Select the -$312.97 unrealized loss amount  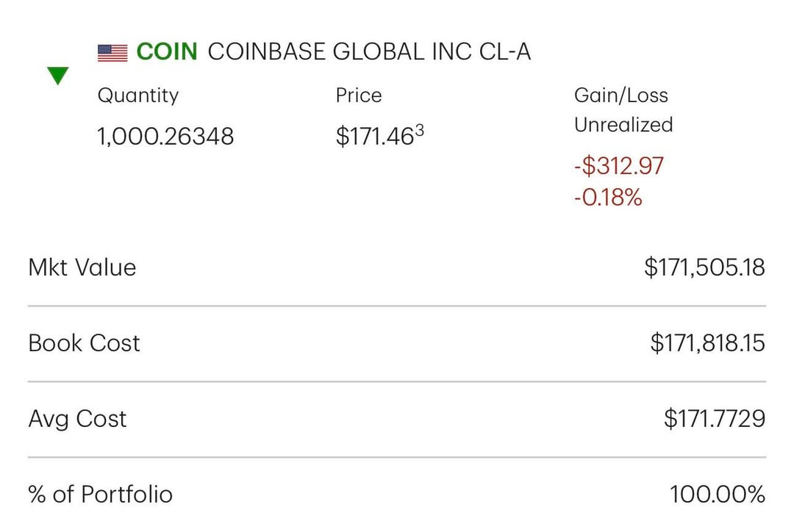tap(618, 166)
